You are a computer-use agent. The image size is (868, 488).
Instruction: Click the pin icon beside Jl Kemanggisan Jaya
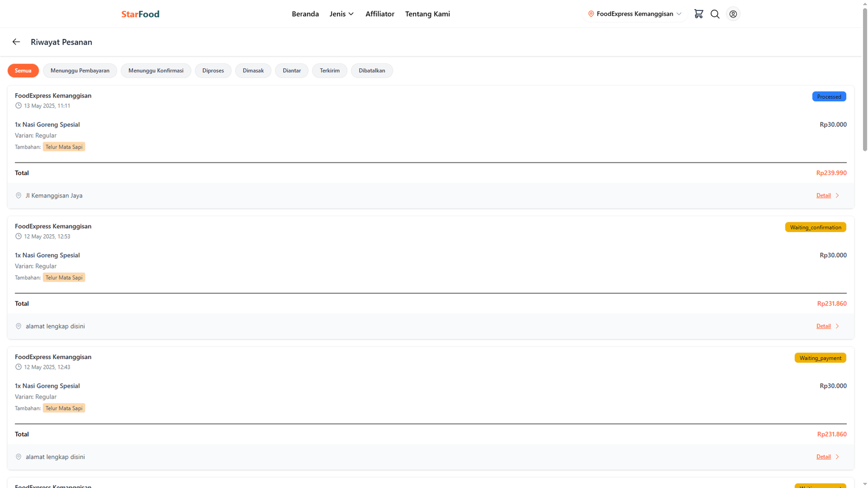(18, 196)
